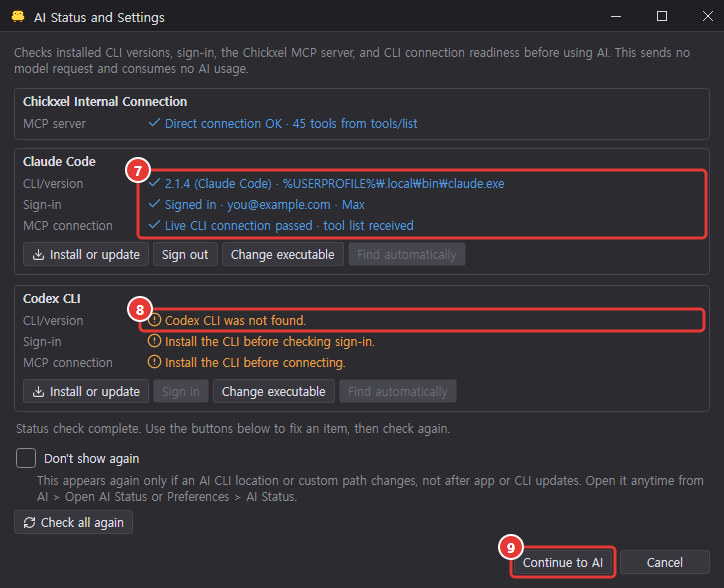Minimize the AI Status and Settings window
The width and height of the screenshot is (724, 588).
[615, 16]
